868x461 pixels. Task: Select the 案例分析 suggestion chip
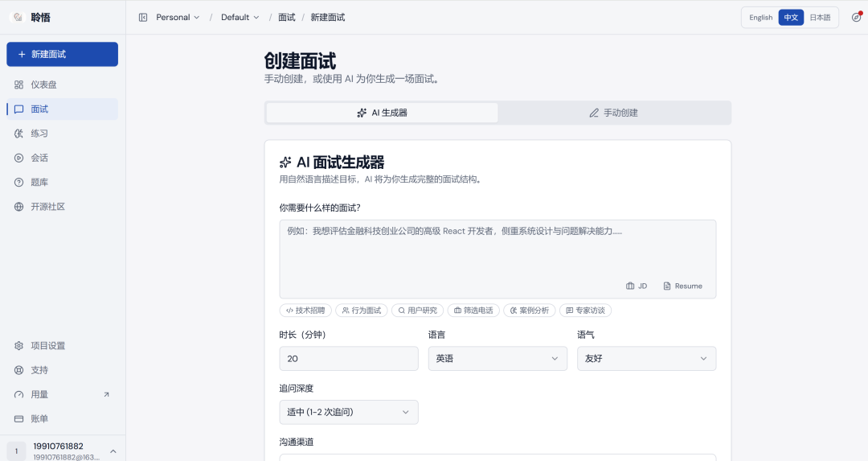click(x=529, y=311)
